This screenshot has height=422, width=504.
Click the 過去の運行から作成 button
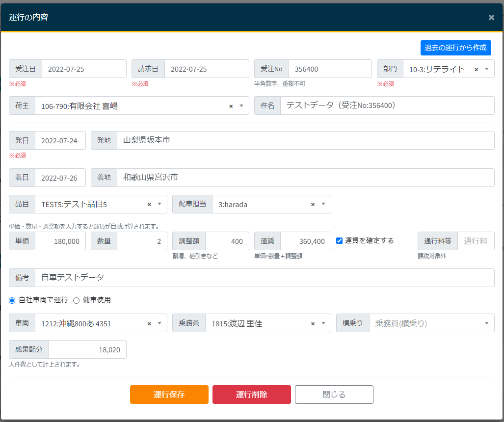coord(456,48)
